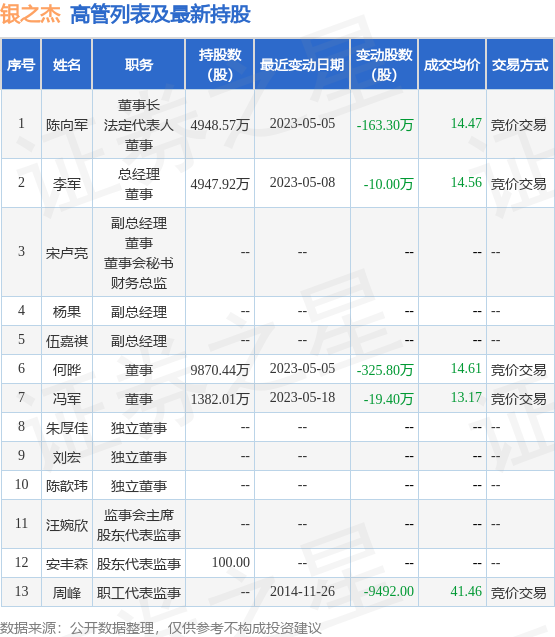555x637 pixels.
Task: Click the average price 14.56
Action: point(466,182)
